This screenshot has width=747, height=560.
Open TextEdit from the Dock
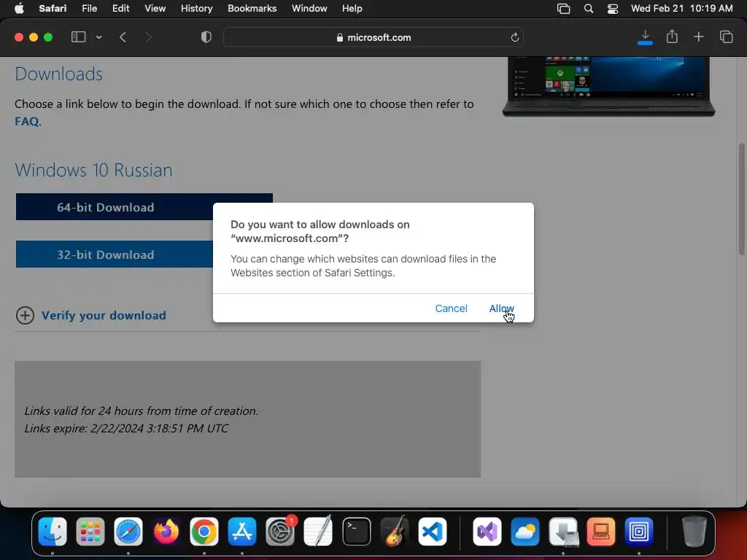[x=318, y=532]
